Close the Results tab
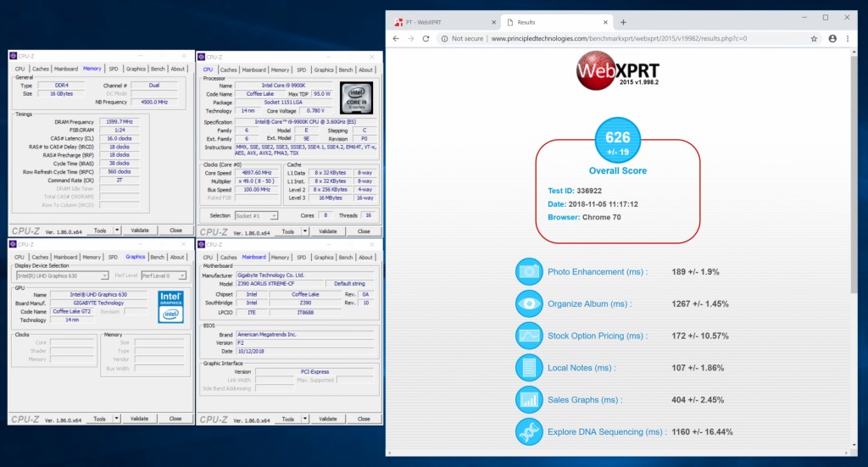 point(605,22)
